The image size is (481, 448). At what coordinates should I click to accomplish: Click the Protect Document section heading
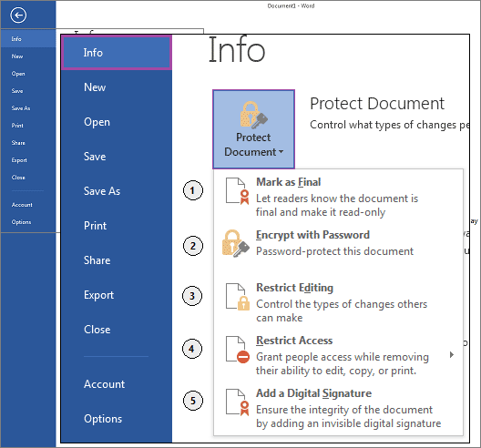(x=377, y=104)
